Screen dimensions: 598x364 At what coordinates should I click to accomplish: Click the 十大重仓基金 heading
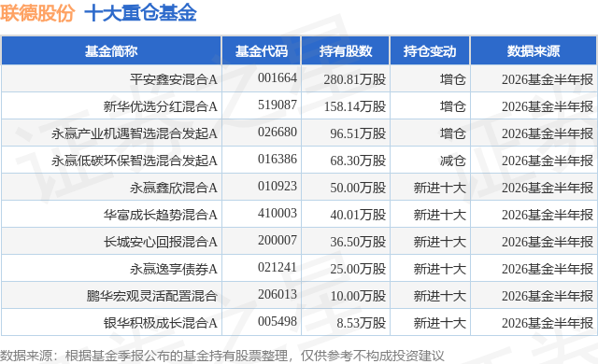click(140, 12)
